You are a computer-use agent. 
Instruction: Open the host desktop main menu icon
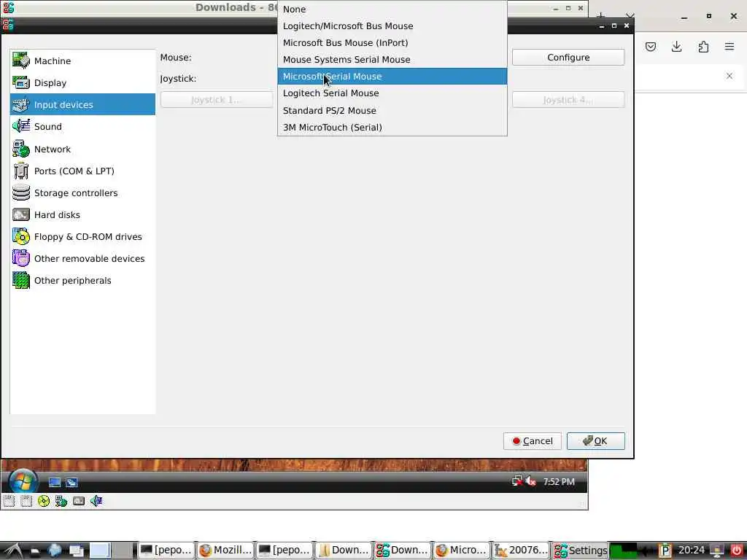(x=12, y=551)
